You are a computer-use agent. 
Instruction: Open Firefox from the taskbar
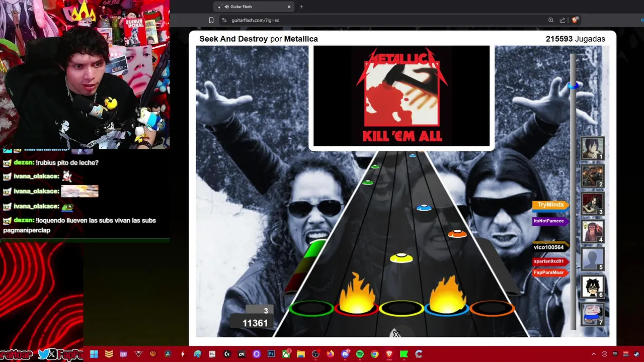[331, 354]
